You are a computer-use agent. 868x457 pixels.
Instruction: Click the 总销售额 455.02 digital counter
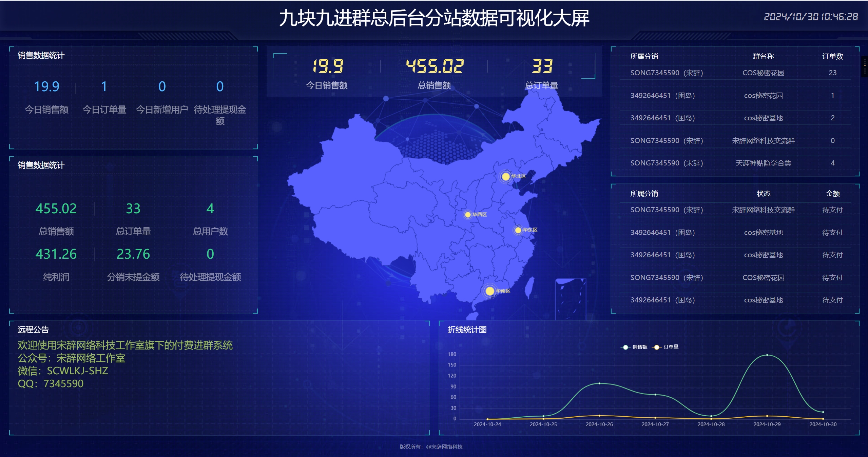pyautogui.click(x=435, y=66)
